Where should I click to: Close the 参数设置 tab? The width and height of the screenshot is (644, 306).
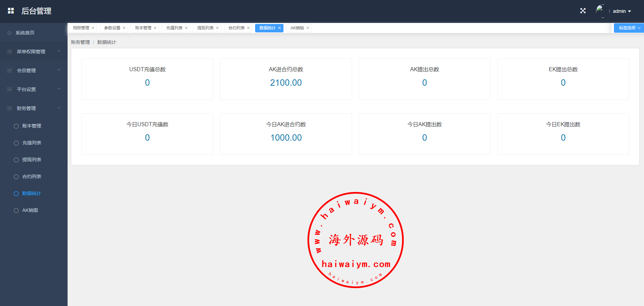[x=124, y=28]
